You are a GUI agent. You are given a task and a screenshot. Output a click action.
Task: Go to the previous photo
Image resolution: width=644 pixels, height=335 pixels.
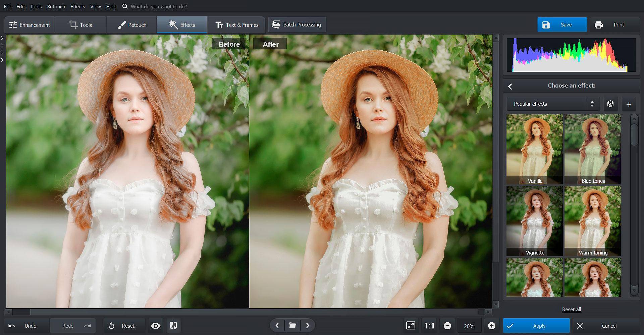277,325
